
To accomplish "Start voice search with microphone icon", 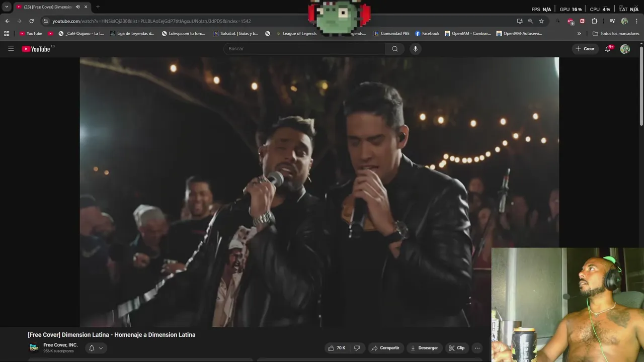I will click(x=415, y=49).
